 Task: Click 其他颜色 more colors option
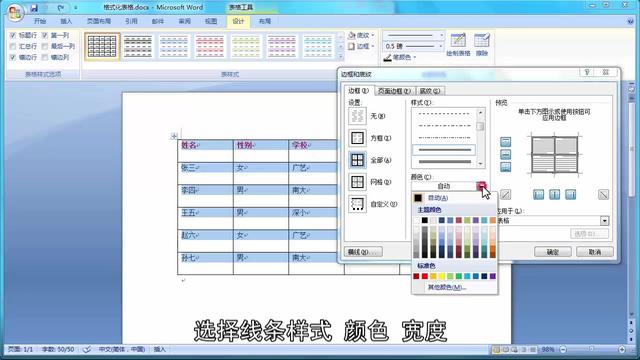tap(447, 287)
